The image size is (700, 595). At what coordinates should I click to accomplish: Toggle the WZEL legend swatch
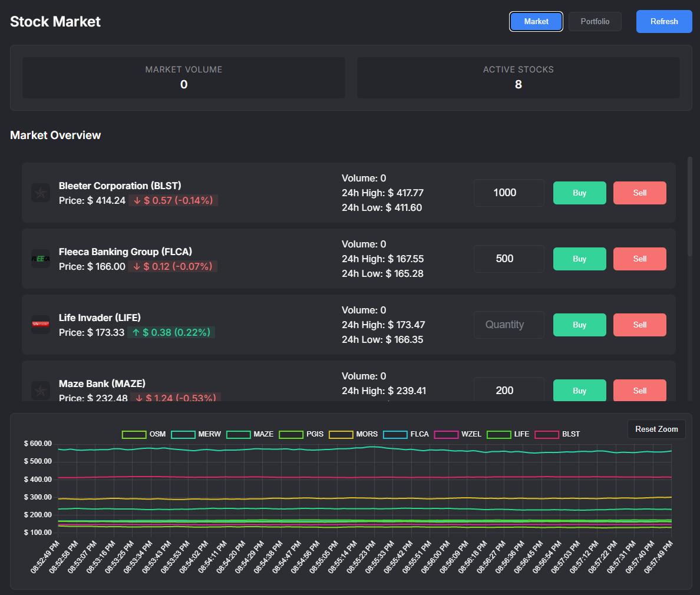pyautogui.click(x=446, y=434)
